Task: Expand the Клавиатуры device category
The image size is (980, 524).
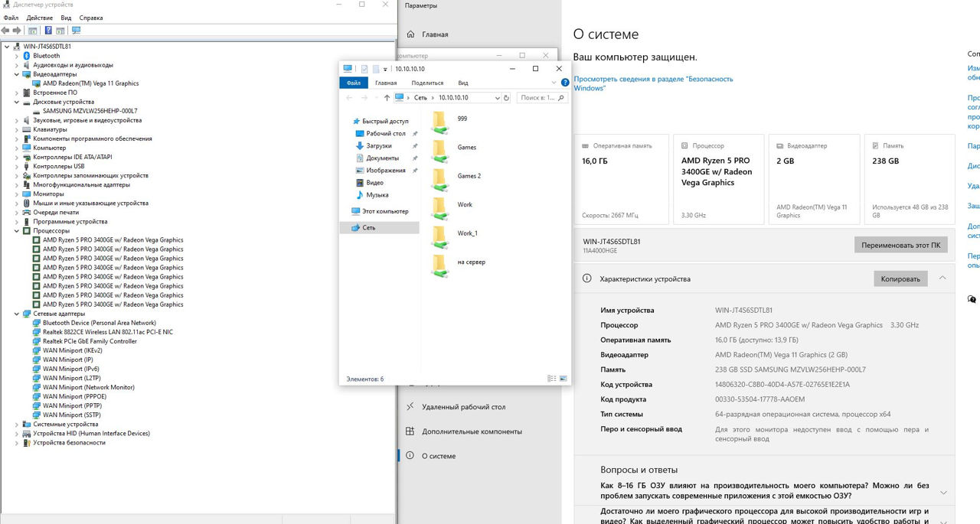Action: point(17,129)
